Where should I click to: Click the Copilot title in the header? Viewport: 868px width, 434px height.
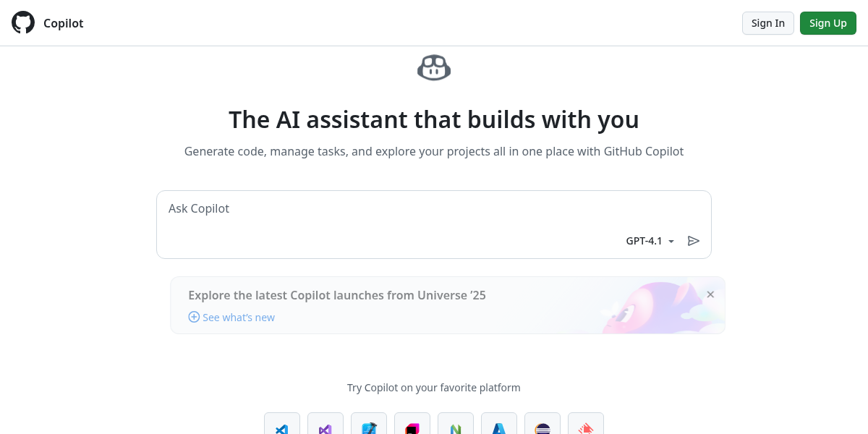coord(64,23)
